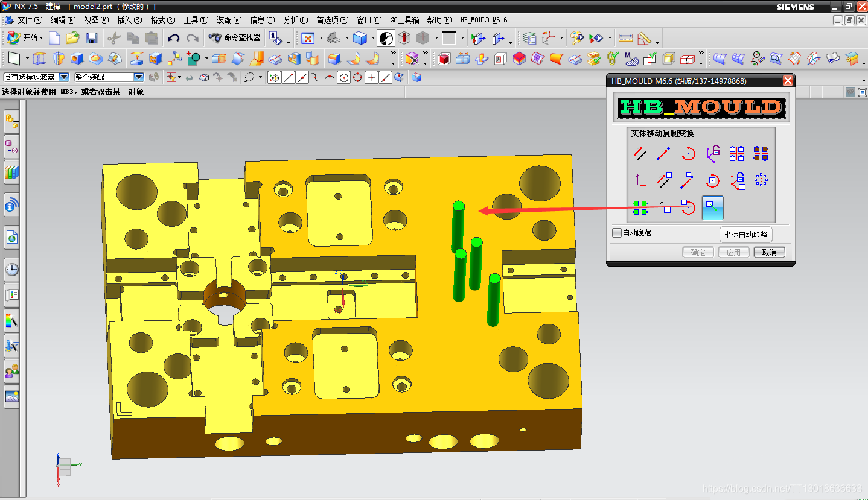Open the Assembly Navigator sidebar tab

point(11,122)
